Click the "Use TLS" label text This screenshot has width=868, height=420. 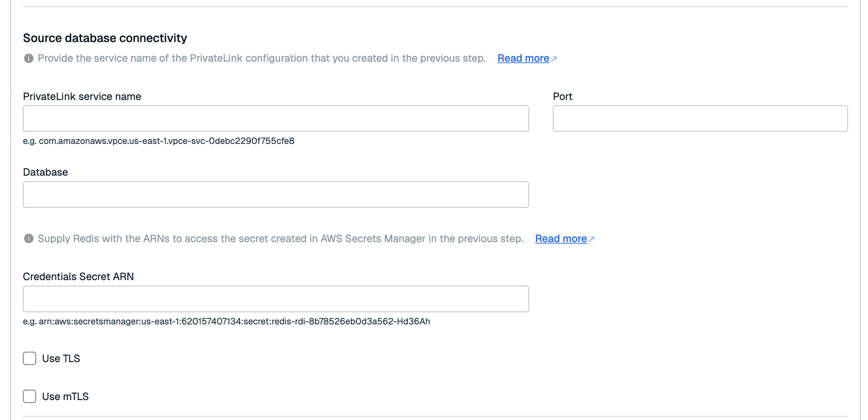pyautogui.click(x=61, y=359)
